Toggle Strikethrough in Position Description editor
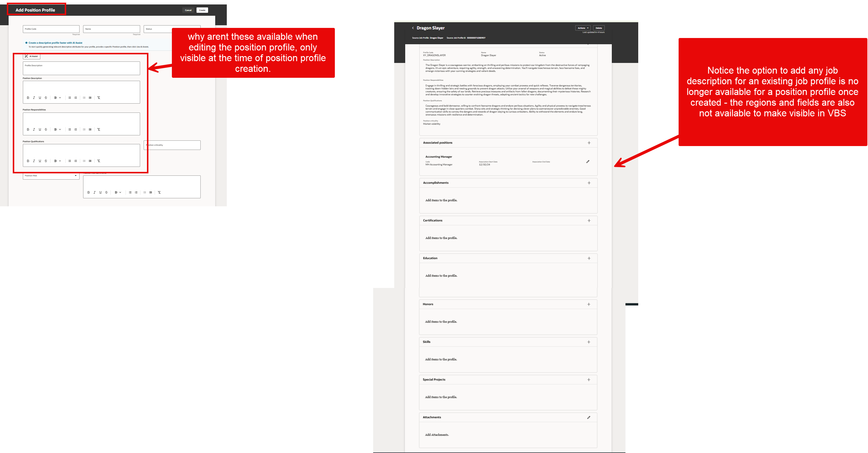Image resolution: width=868 pixels, height=453 pixels. click(x=46, y=98)
